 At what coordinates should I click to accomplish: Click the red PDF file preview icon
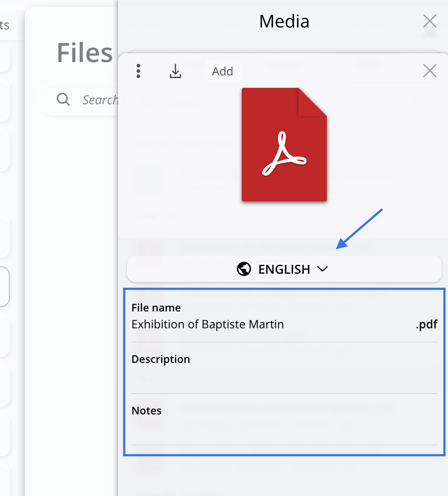coord(284,145)
